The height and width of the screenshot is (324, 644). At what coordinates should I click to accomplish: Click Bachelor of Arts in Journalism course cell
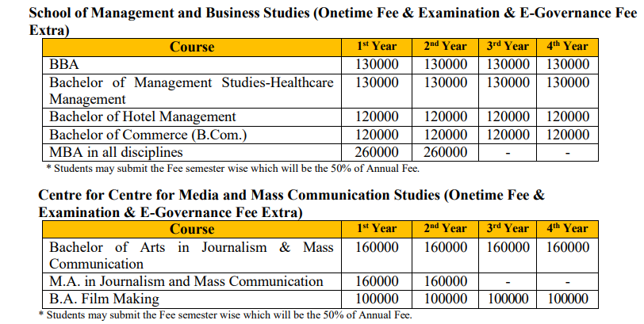(191, 255)
